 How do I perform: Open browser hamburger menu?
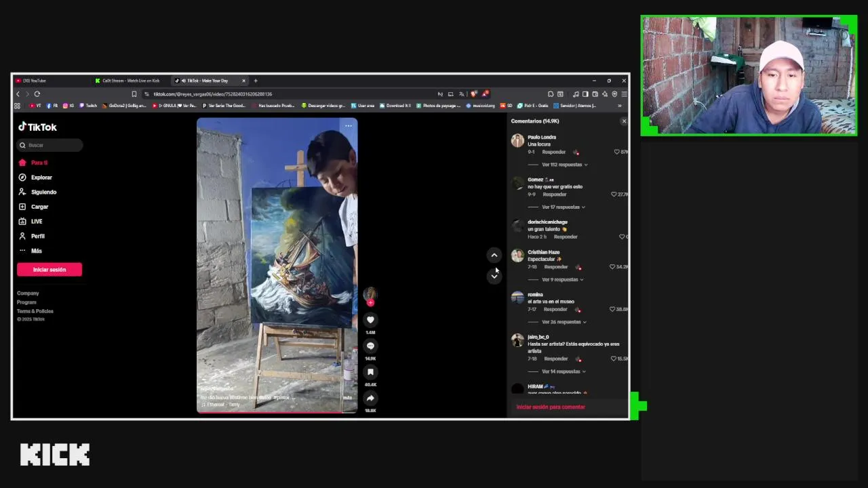(x=624, y=94)
